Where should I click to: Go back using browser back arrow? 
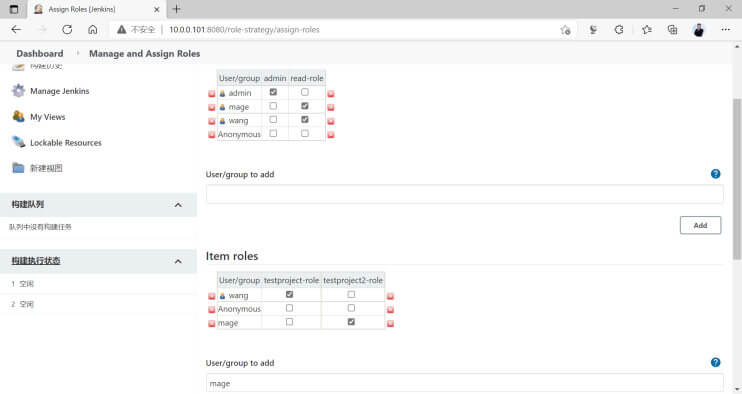[16, 29]
